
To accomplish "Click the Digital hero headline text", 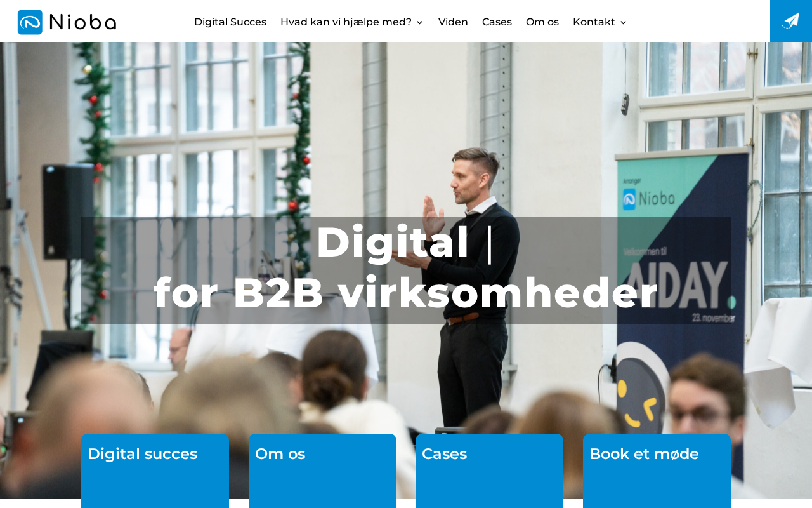I will (393, 242).
